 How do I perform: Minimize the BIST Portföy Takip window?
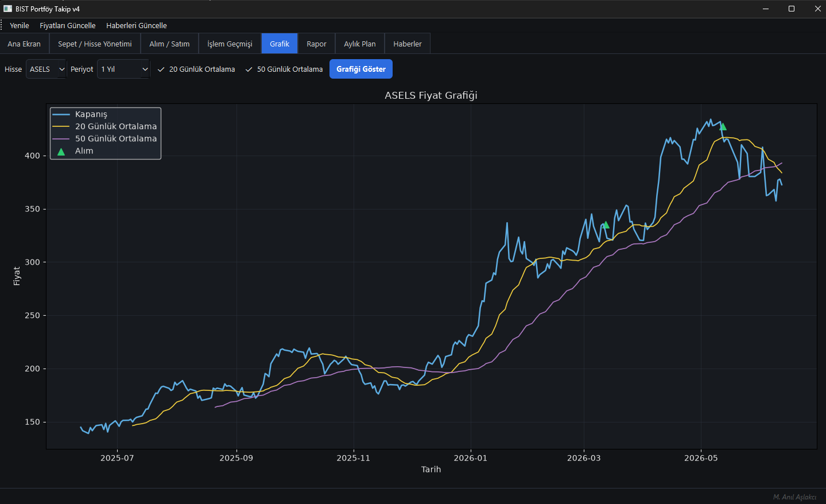[766, 9]
